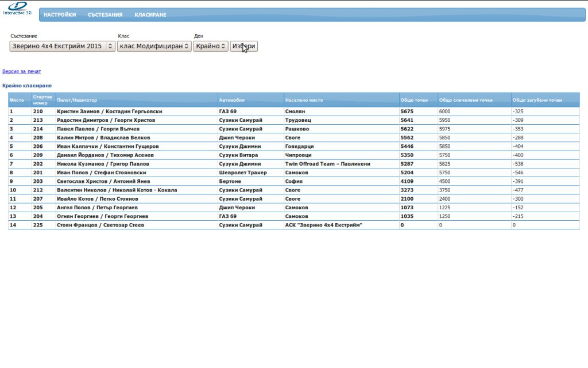Click total points value 5622
Screen dimensions: 588x368
click(x=407, y=129)
